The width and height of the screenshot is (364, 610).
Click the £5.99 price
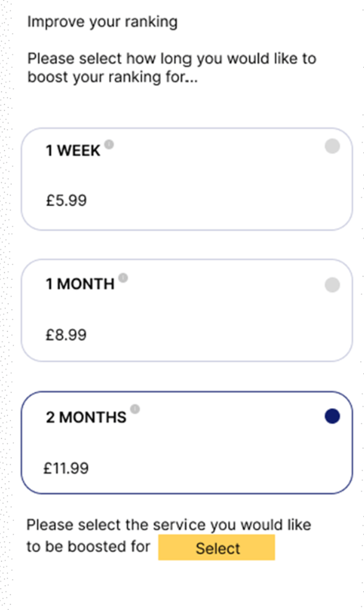(x=66, y=200)
